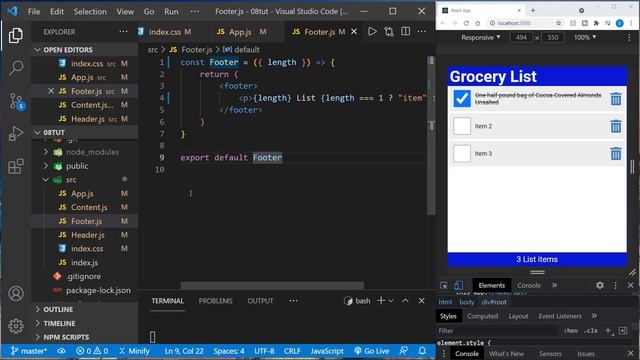Reload the browser page
This screenshot has width=640, height=360.
tap(466, 23)
